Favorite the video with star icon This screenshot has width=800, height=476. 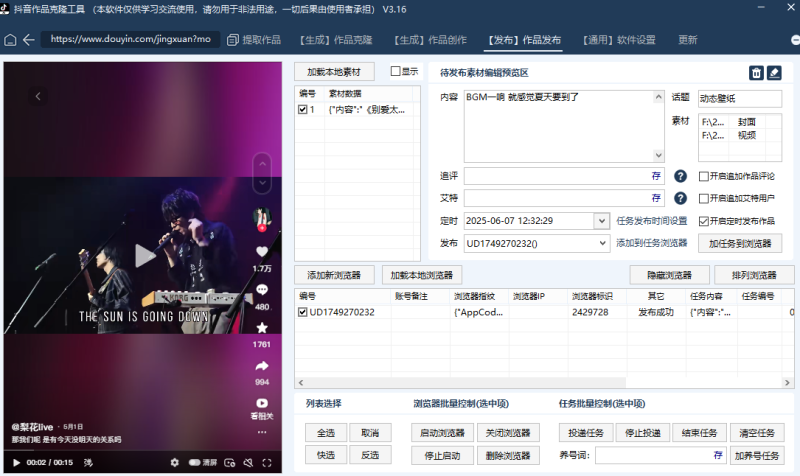pyautogui.click(x=262, y=328)
